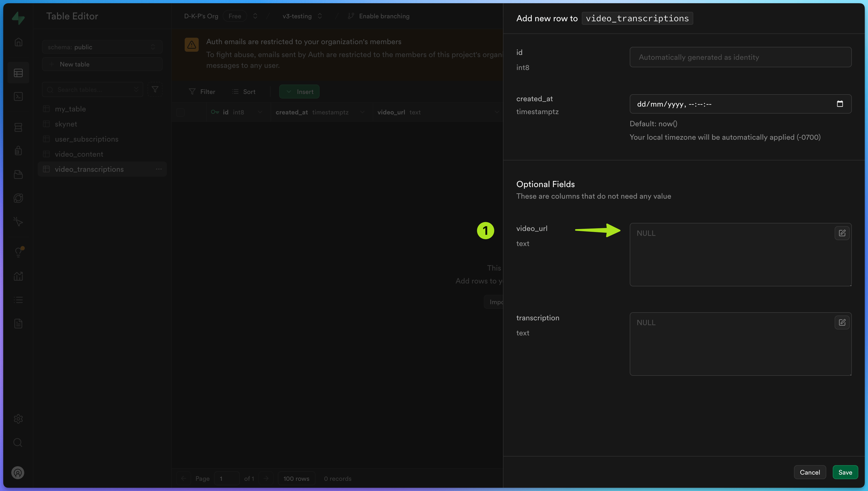Open the Storage sidebar icon

tap(18, 174)
